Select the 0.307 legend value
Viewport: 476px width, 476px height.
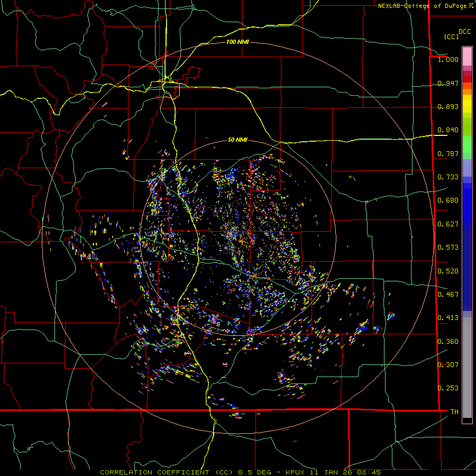click(x=448, y=365)
